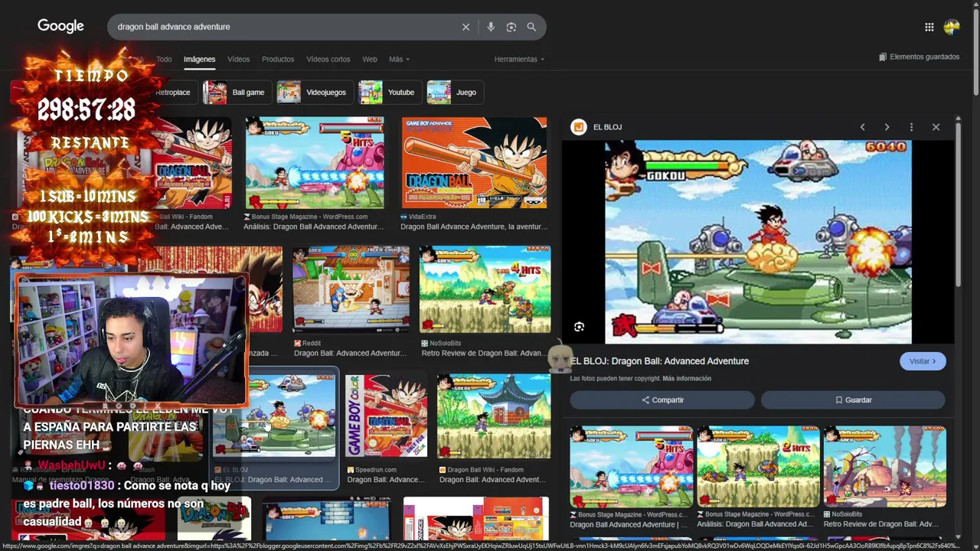980x551 pixels.
Task: Open EL BLOJ: Dragon Ball Advanced Adventure title
Action: (x=659, y=361)
